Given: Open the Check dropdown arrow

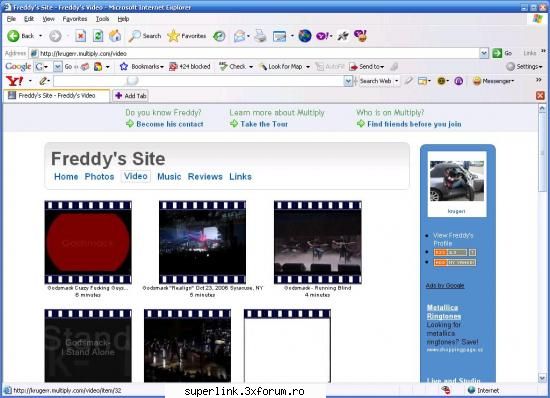Looking at the screenshot, I should tap(251, 67).
